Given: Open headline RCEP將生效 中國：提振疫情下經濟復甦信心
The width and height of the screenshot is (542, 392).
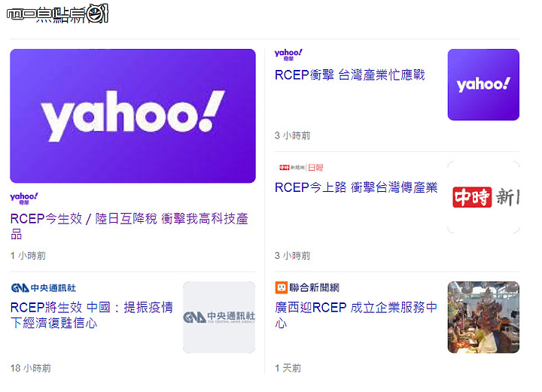Looking at the screenshot, I should tap(92, 315).
